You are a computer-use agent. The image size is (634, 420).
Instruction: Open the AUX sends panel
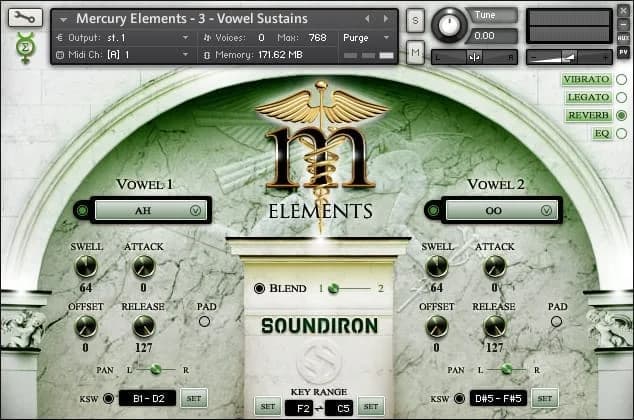click(x=623, y=38)
